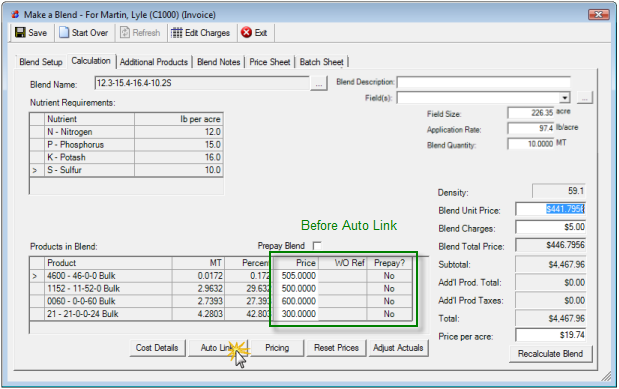Click the Application Rate input field
This screenshot has height=389, width=619.
click(x=531, y=128)
